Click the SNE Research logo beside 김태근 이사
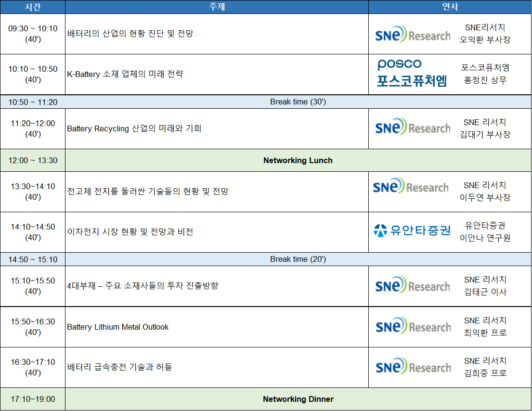This screenshot has width=532, height=411. (413, 284)
